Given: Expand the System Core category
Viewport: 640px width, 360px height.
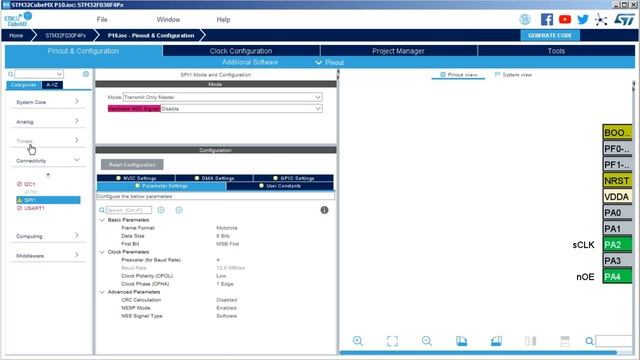Looking at the screenshot, I should 48,102.
